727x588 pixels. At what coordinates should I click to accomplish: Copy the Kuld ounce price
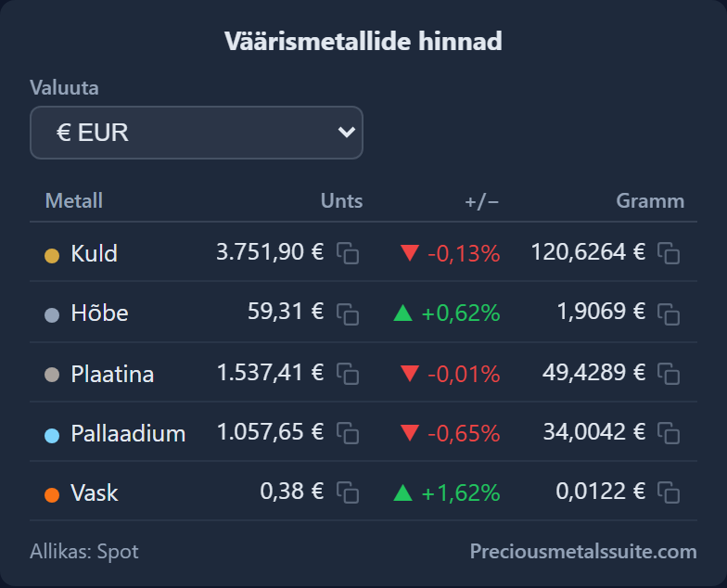tap(348, 253)
